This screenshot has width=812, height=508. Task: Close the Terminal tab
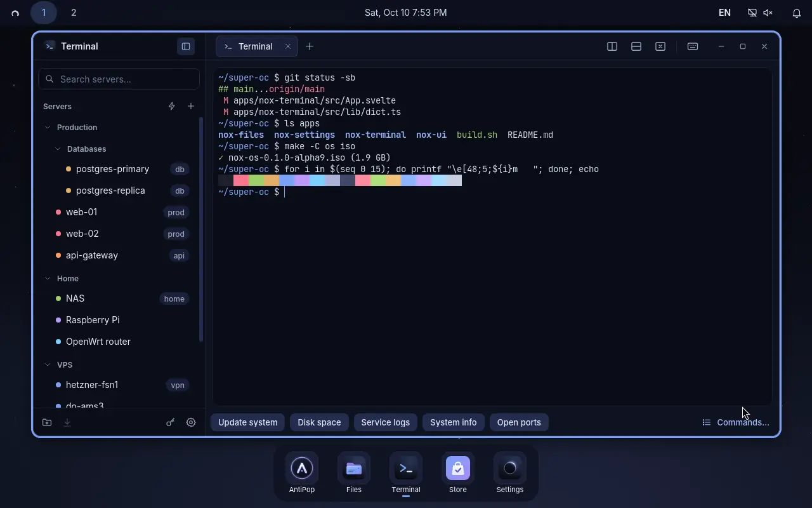(x=287, y=46)
